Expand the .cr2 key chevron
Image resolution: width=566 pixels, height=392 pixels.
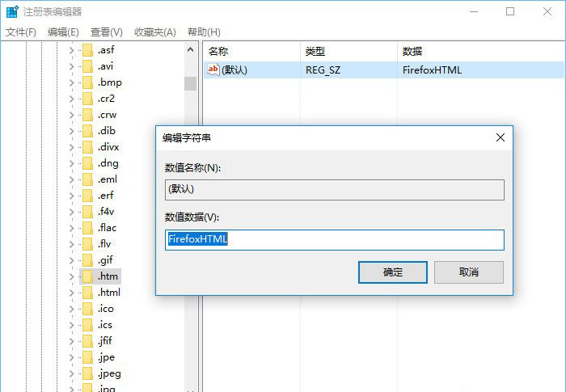71,99
